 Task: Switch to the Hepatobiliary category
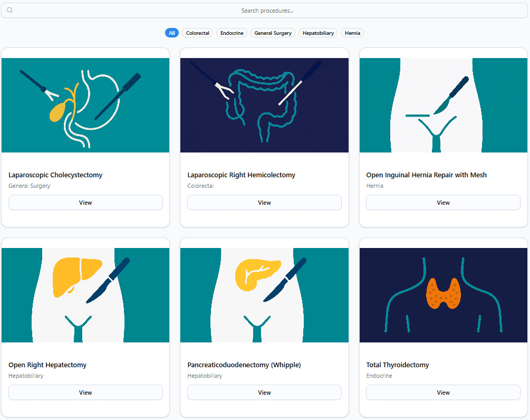point(317,33)
